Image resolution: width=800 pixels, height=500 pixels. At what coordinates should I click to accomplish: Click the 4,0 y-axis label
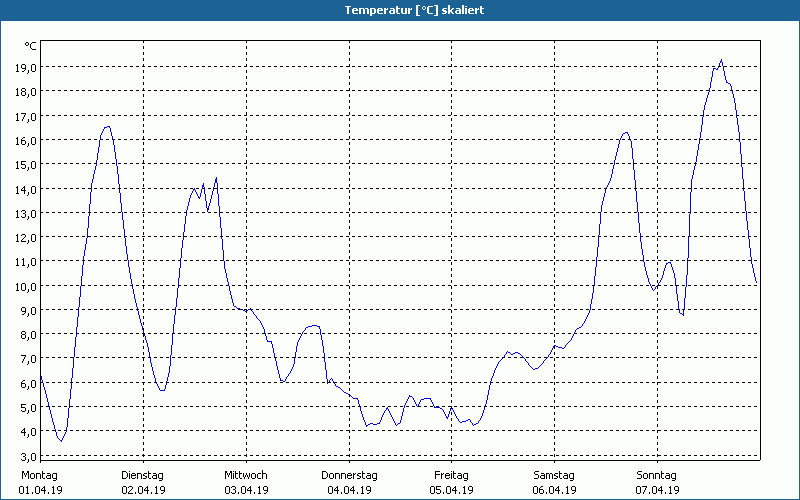click(x=28, y=432)
